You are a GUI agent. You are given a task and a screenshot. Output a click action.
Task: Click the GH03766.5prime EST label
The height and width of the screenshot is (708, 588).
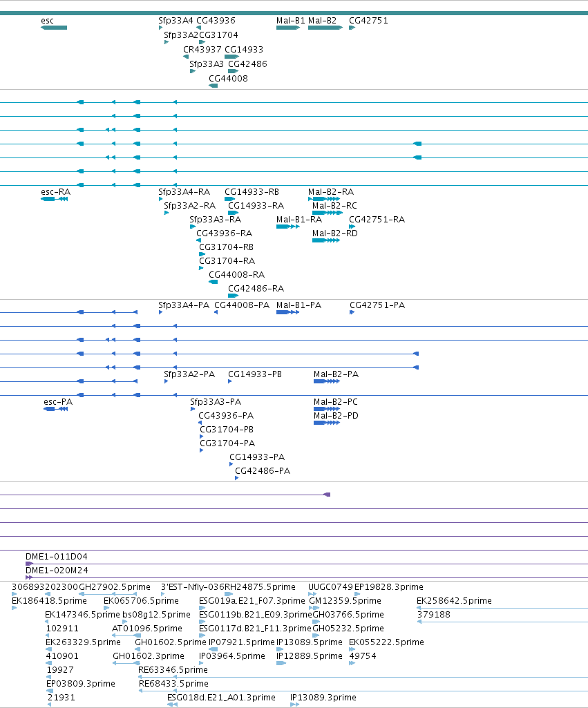[x=348, y=615]
